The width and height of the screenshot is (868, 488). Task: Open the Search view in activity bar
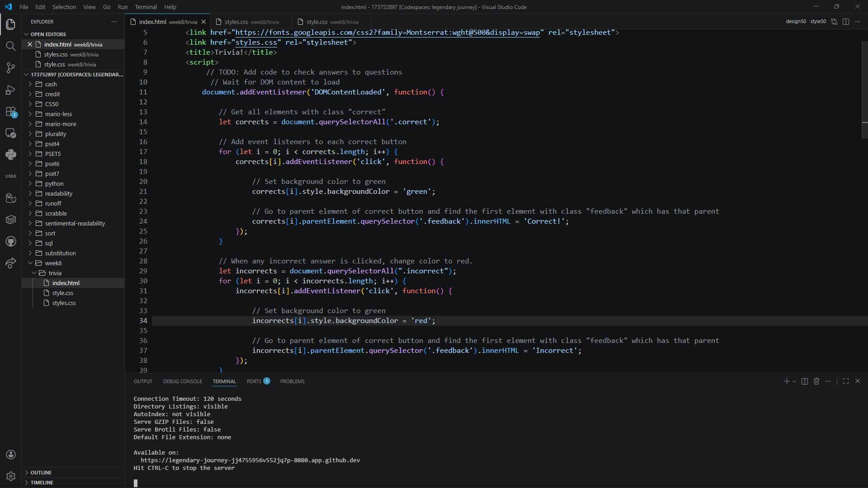point(10,46)
